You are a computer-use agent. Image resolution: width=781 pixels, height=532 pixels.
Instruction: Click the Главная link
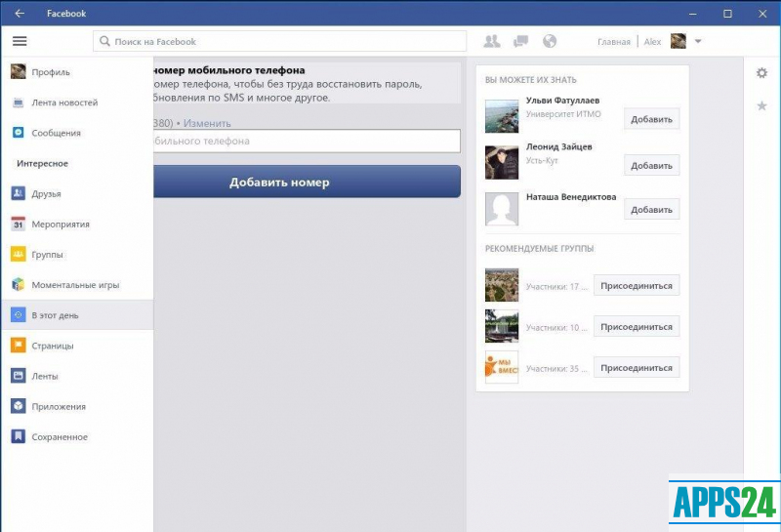click(614, 42)
